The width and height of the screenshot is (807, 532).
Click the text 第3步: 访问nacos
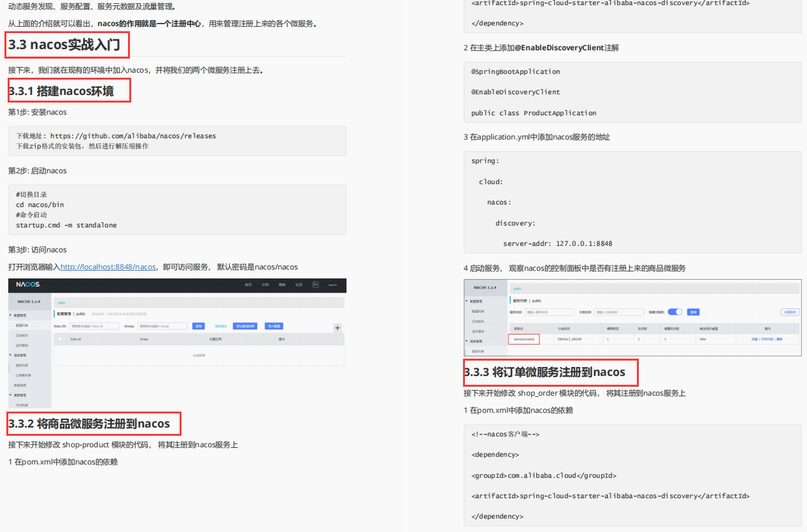tap(38, 250)
